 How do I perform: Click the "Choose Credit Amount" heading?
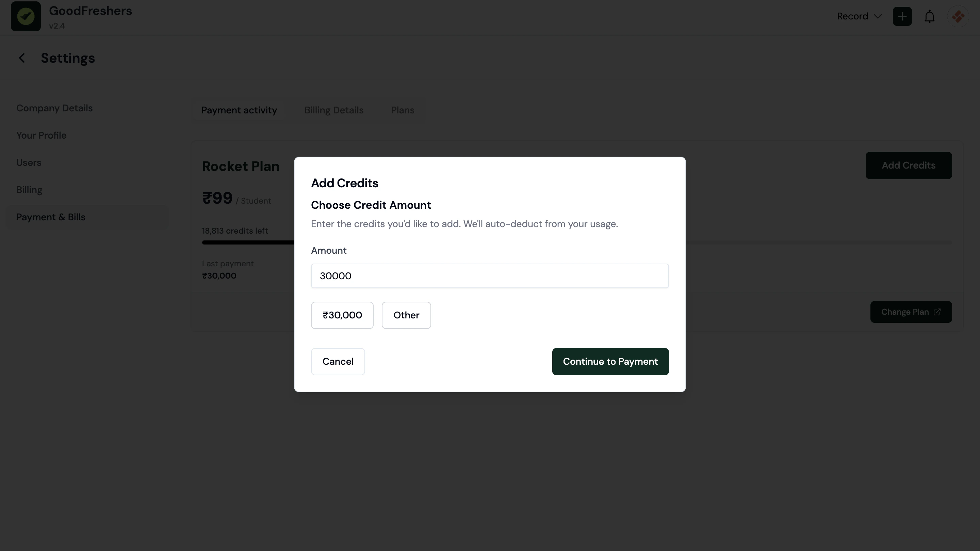tap(371, 205)
